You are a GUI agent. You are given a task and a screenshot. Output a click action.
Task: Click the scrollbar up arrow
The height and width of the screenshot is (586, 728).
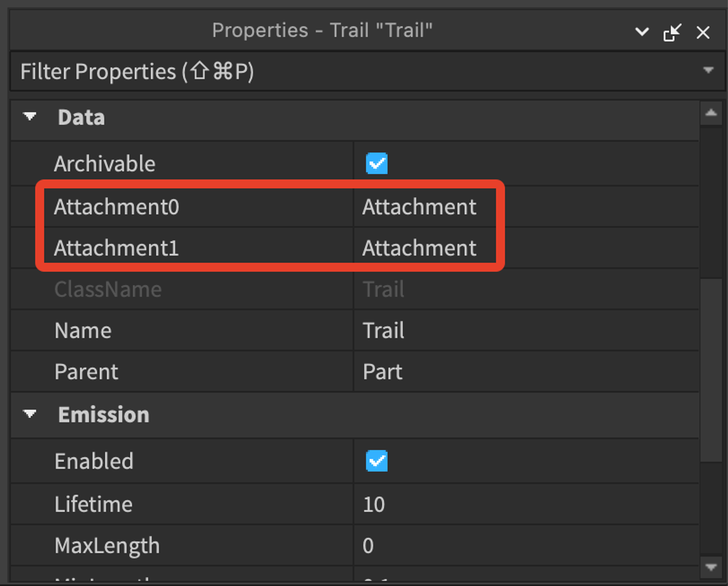pyautogui.click(x=711, y=113)
